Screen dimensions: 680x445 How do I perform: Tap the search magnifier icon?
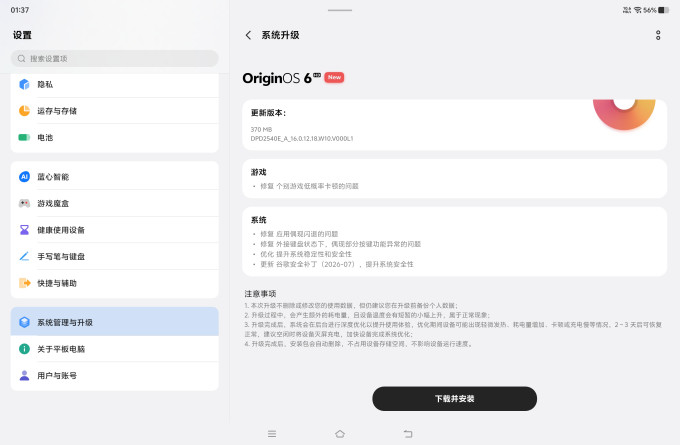click(21, 58)
